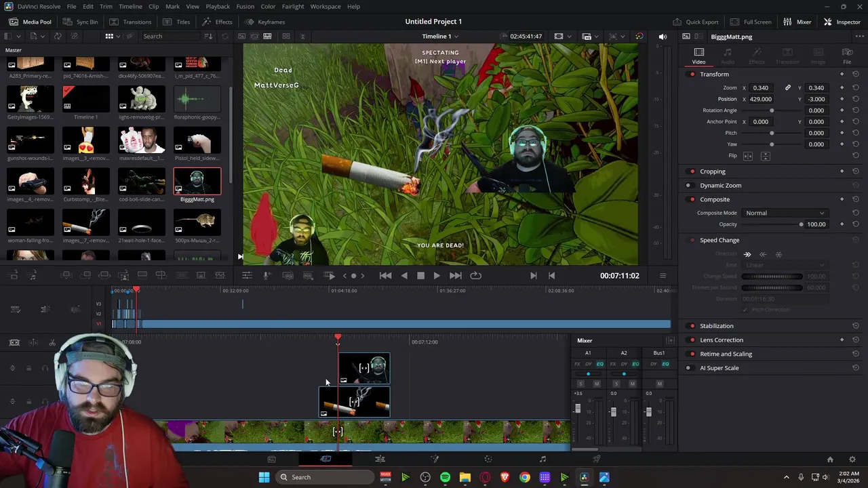The image size is (868, 488).
Task: Open the Fusion page icon
Action: coord(435,459)
